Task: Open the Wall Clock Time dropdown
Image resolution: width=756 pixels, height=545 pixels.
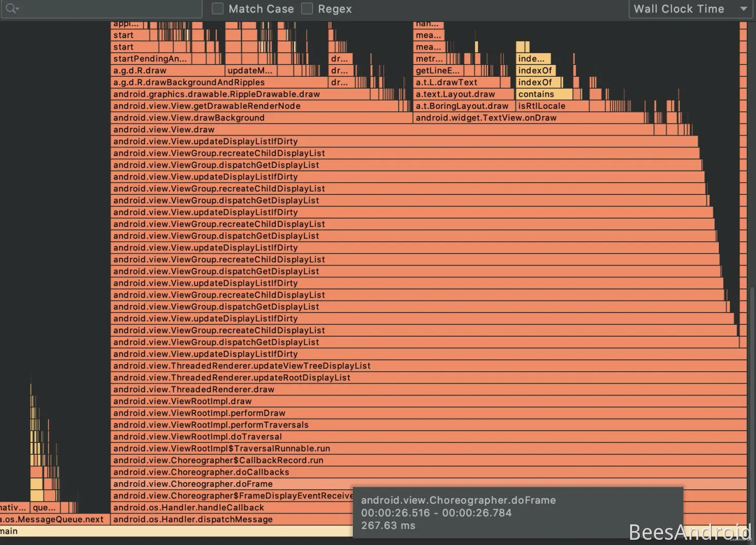Action: (x=690, y=9)
